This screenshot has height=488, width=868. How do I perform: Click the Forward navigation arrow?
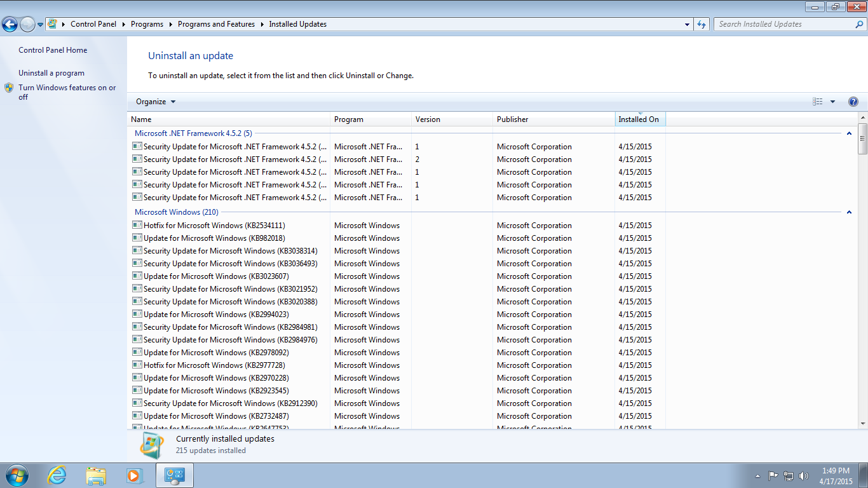[x=27, y=25]
